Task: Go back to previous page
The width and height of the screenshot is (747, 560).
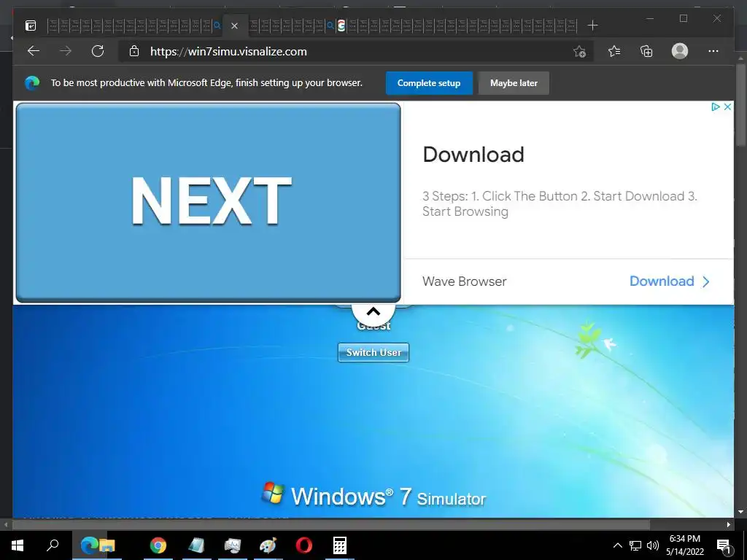Action: click(34, 51)
